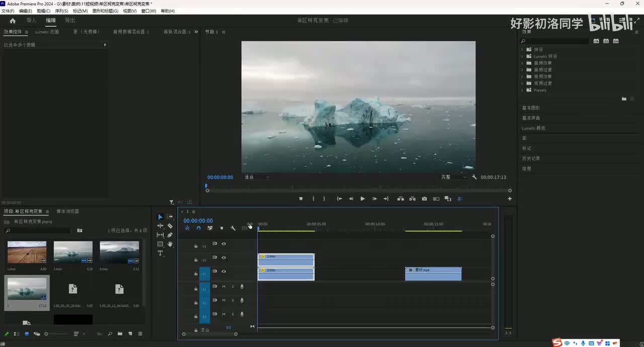Viewport: 644px width, 347px height.
Task: Select the Hand tool
Action: (170, 244)
